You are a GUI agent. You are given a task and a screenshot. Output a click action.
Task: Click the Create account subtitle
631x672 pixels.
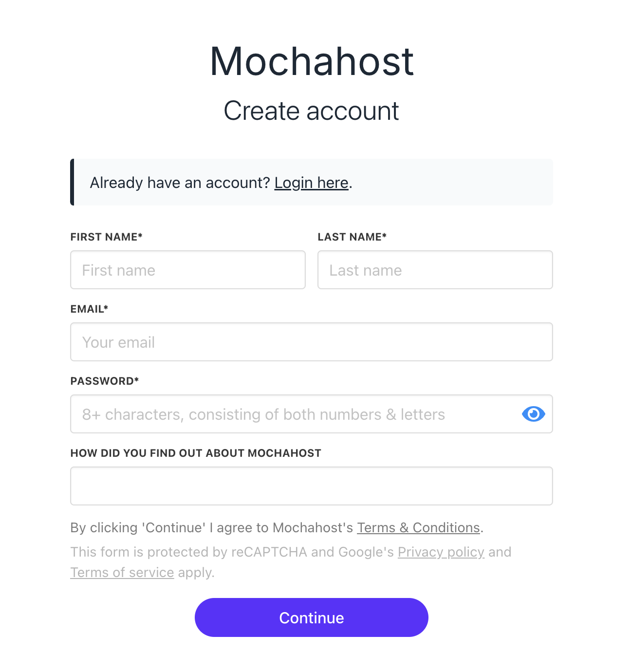(311, 111)
